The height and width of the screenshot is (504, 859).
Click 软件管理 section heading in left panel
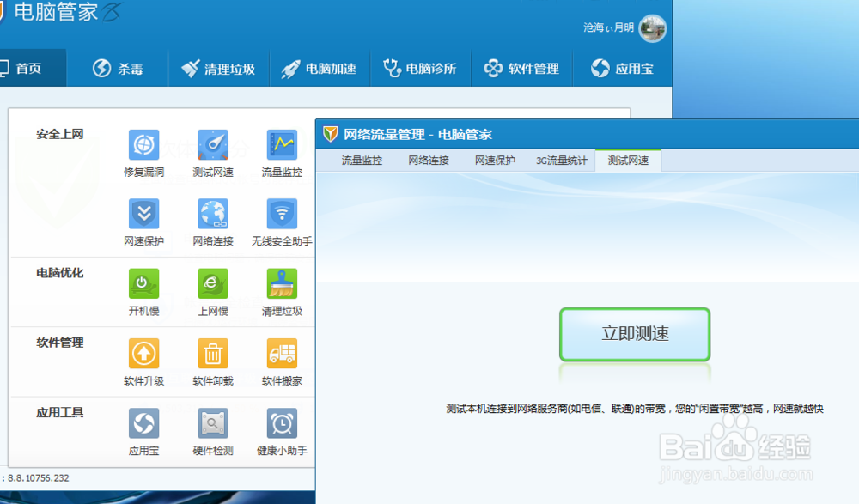click(60, 343)
